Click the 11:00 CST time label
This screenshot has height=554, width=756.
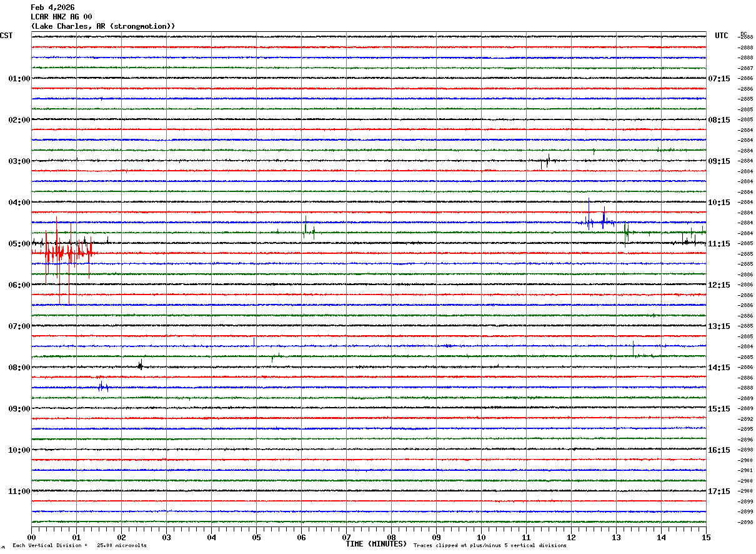tap(19, 491)
